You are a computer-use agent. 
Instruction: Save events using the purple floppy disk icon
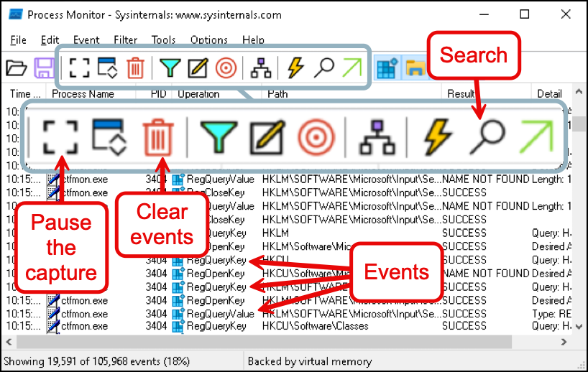point(44,68)
